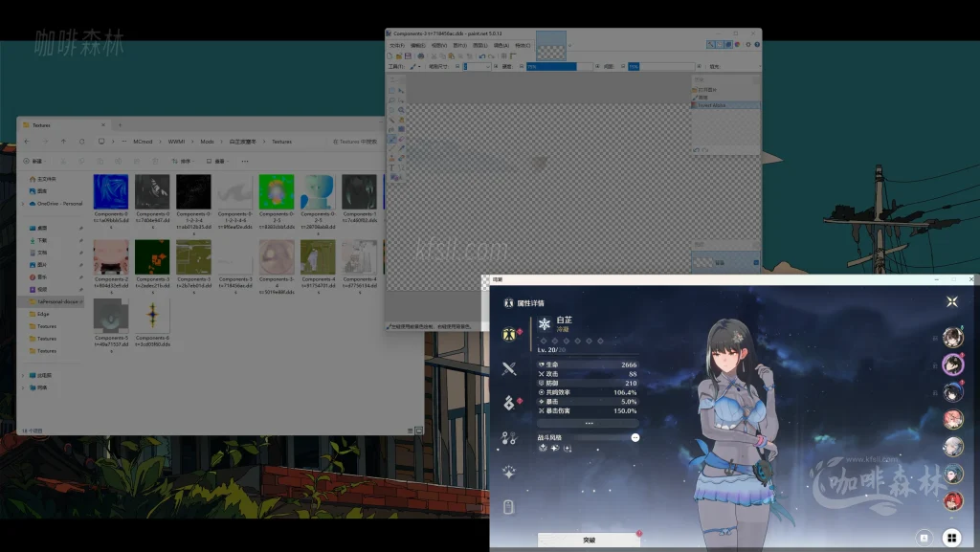Click the Mods breadcrumb in explorer
The width and height of the screenshot is (980, 552).
tap(207, 142)
